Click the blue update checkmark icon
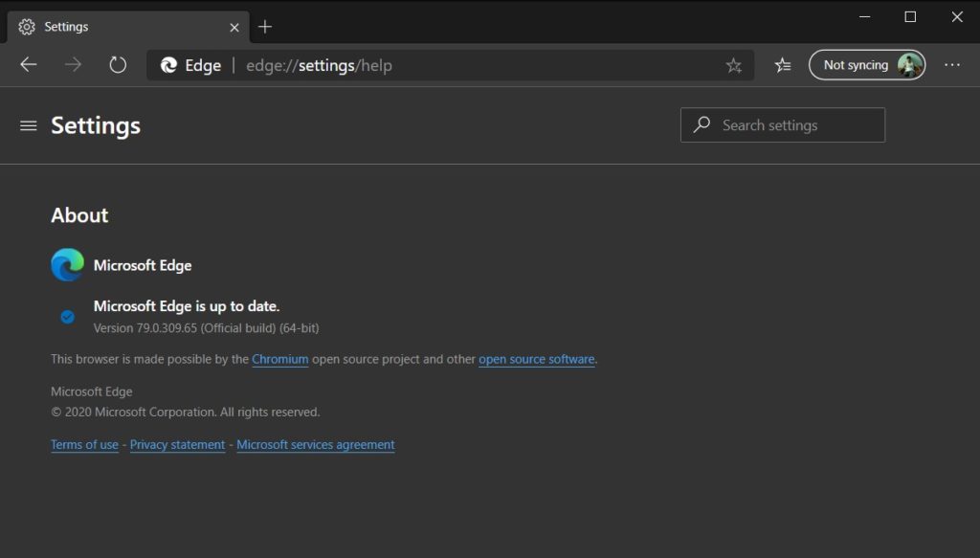The height and width of the screenshot is (558, 980). [x=67, y=316]
